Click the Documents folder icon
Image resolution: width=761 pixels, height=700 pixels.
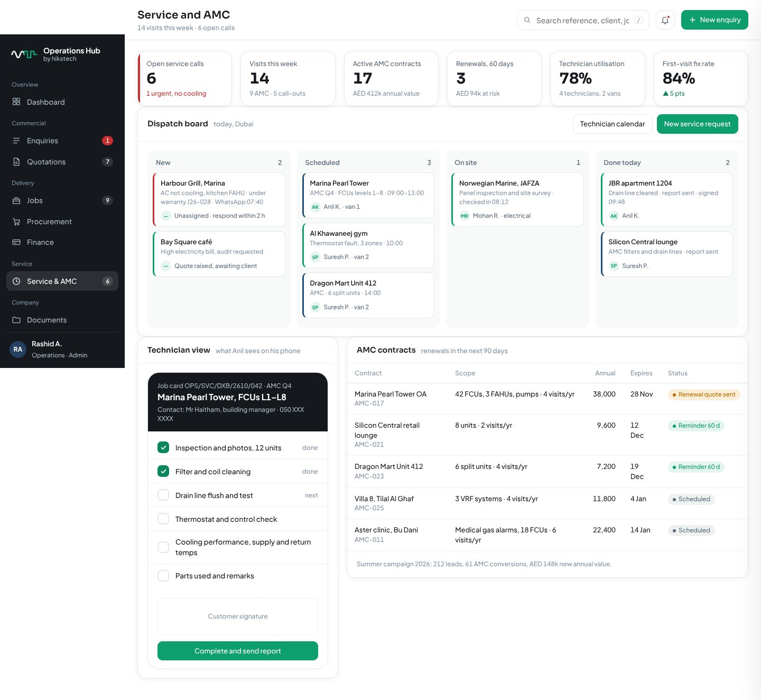pyautogui.click(x=16, y=320)
